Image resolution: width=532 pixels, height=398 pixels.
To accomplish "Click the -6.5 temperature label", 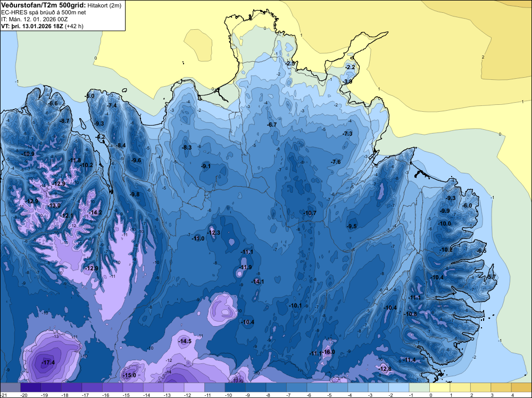I will 481,251.
